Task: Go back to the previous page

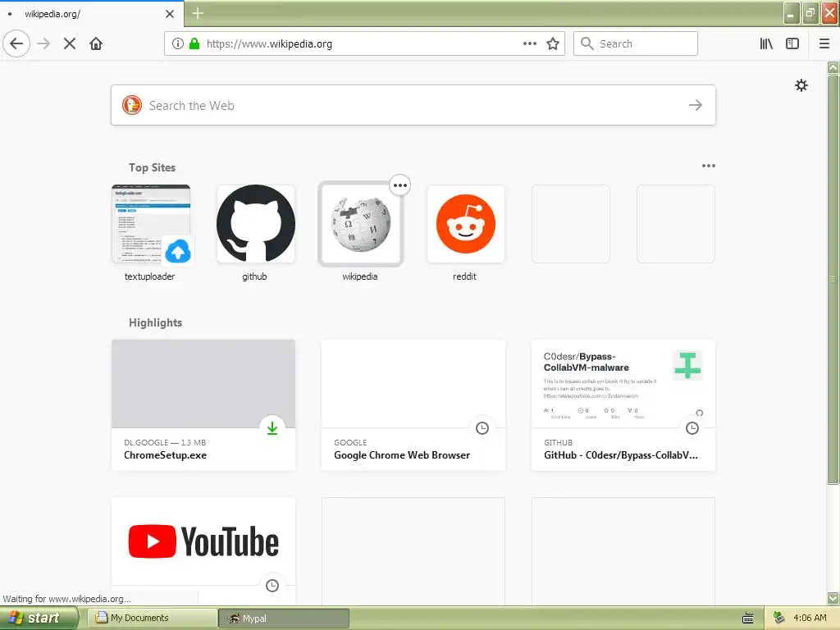Action: tap(16, 43)
